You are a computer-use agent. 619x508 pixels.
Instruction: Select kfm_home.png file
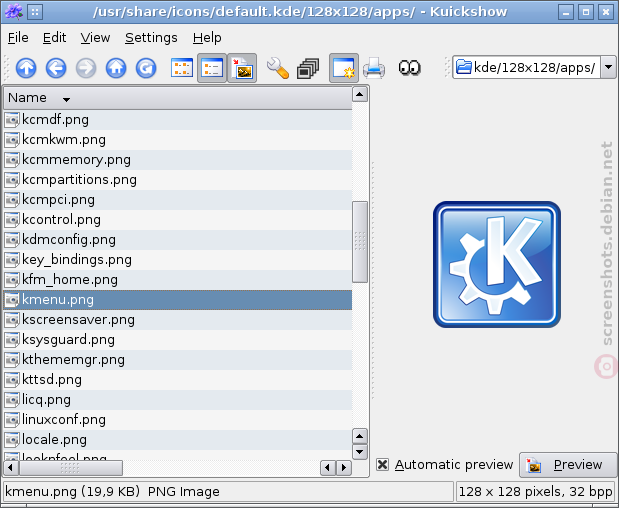[177, 280]
